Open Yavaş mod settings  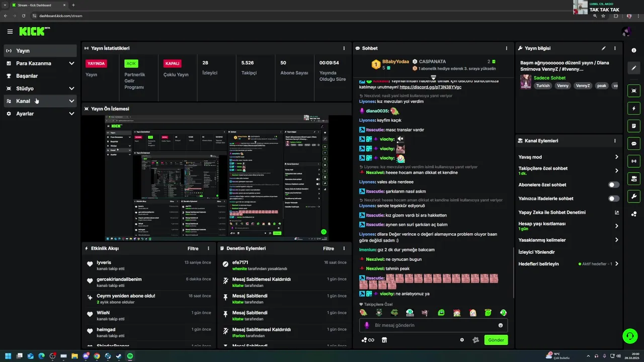[x=569, y=157]
